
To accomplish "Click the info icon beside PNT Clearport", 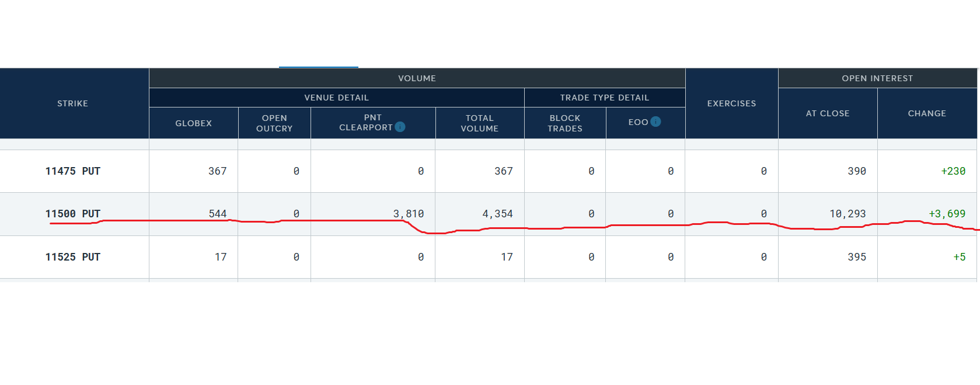I will (x=400, y=127).
